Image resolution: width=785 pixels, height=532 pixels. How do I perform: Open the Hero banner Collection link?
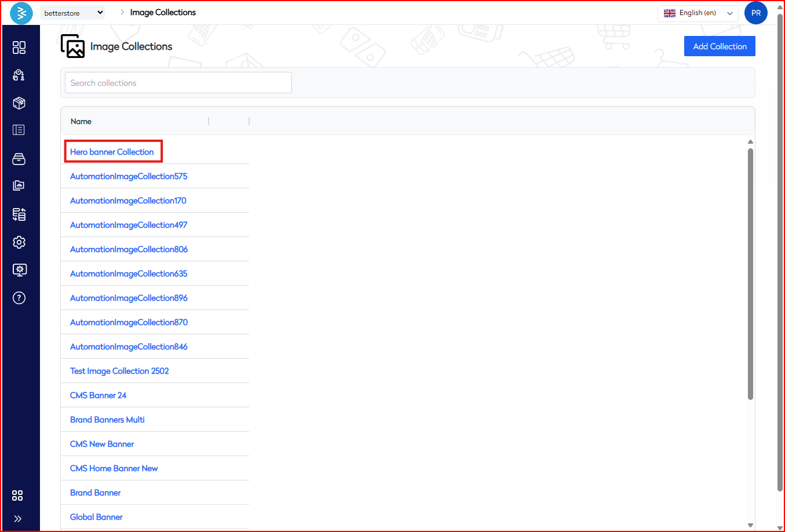pos(112,152)
